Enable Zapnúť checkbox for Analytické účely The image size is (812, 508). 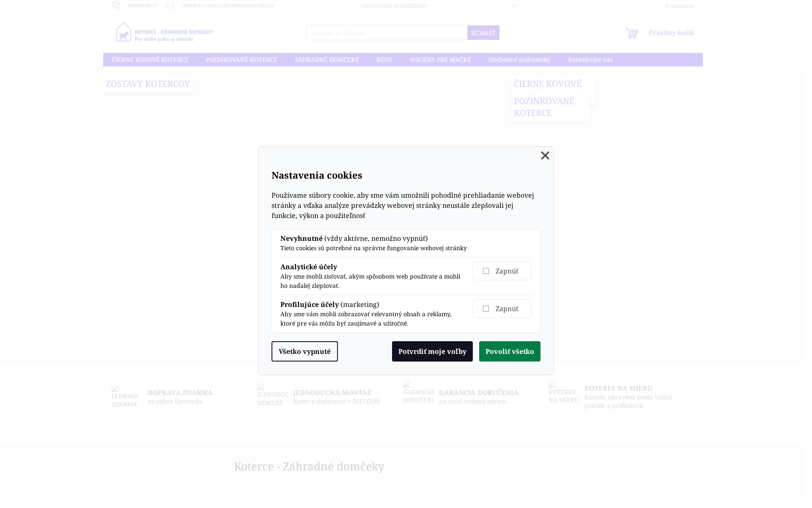point(486,271)
